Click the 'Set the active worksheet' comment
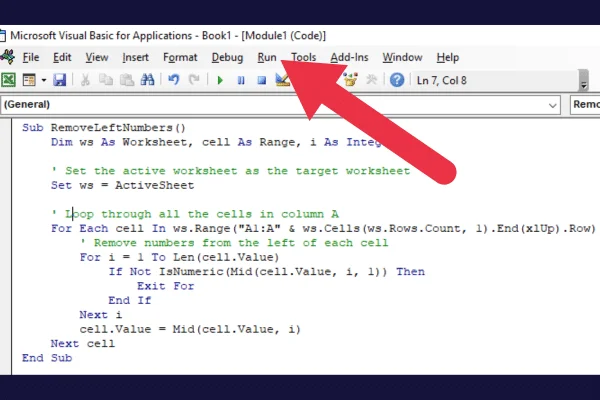This screenshot has width=600, height=400. (230, 171)
